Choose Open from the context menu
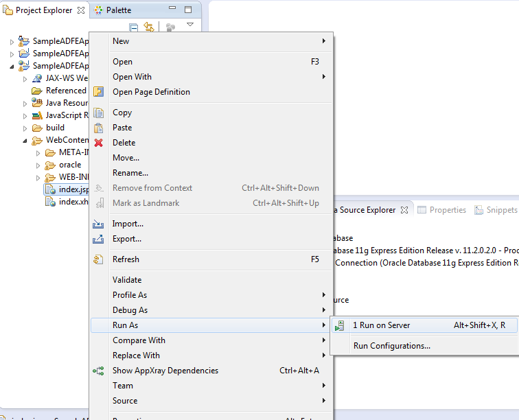The image size is (519, 420). click(x=212, y=62)
